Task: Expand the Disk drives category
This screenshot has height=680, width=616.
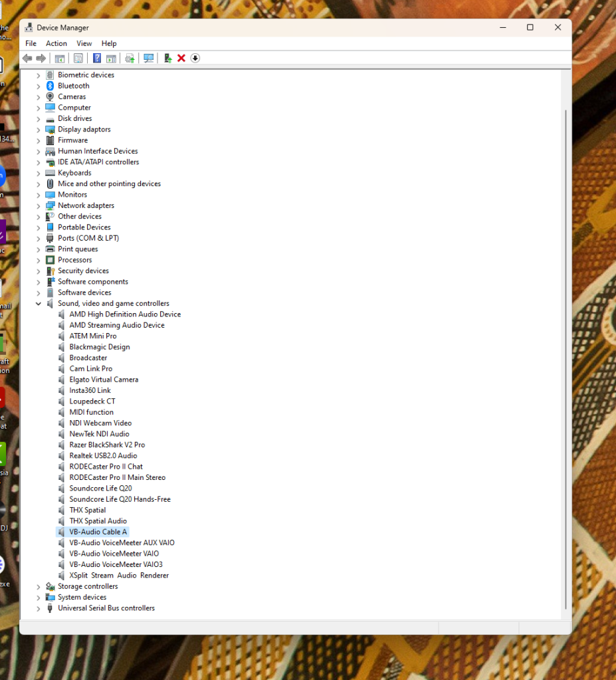Action: (x=39, y=118)
